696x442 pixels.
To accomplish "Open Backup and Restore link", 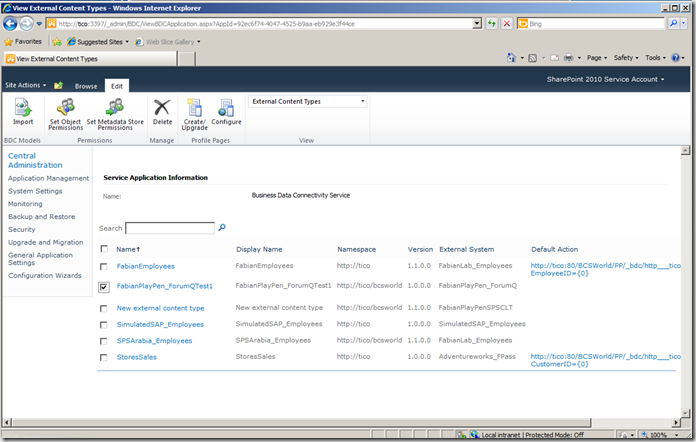I will (x=41, y=217).
